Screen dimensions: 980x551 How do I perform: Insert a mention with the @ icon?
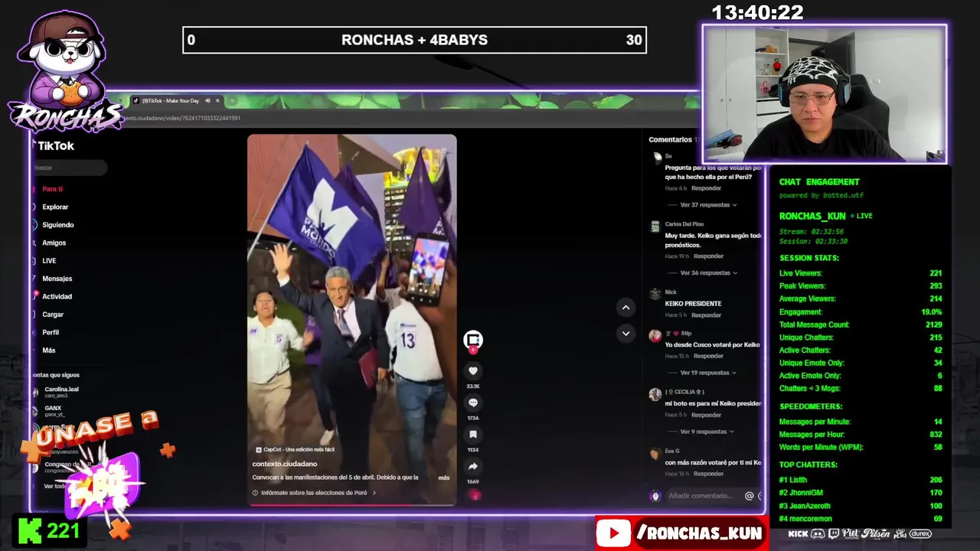pyautogui.click(x=749, y=496)
